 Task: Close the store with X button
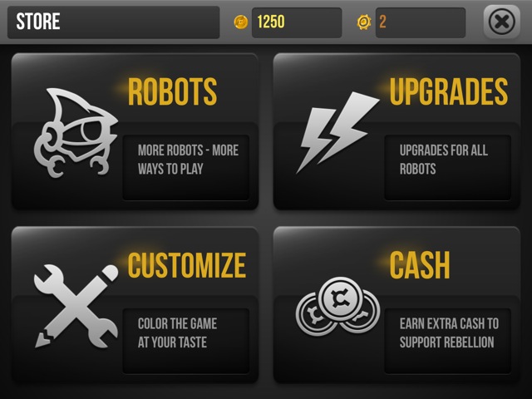pos(502,22)
